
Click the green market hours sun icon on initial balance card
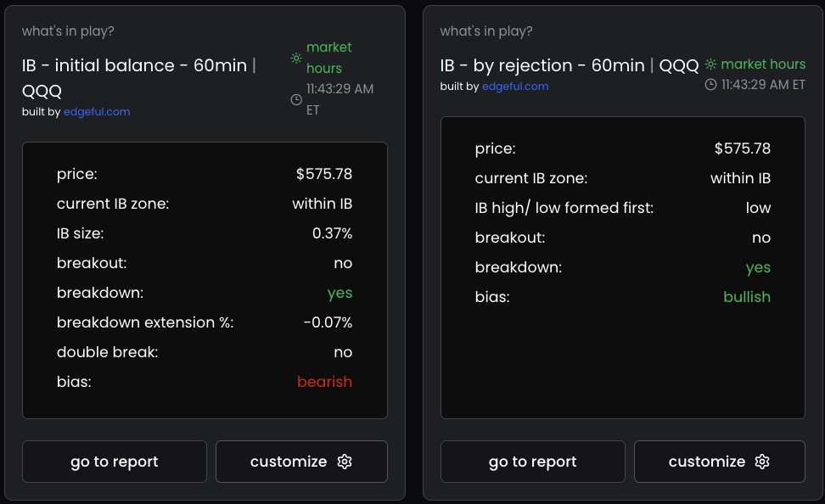pyautogui.click(x=296, y=58)
